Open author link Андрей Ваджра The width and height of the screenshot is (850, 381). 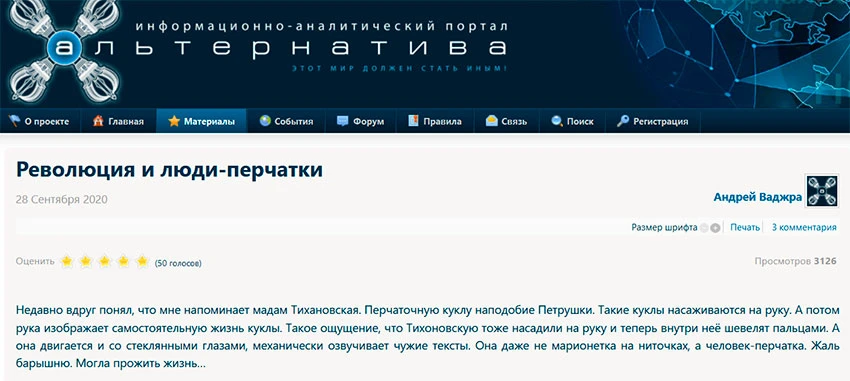click(757, 198)
